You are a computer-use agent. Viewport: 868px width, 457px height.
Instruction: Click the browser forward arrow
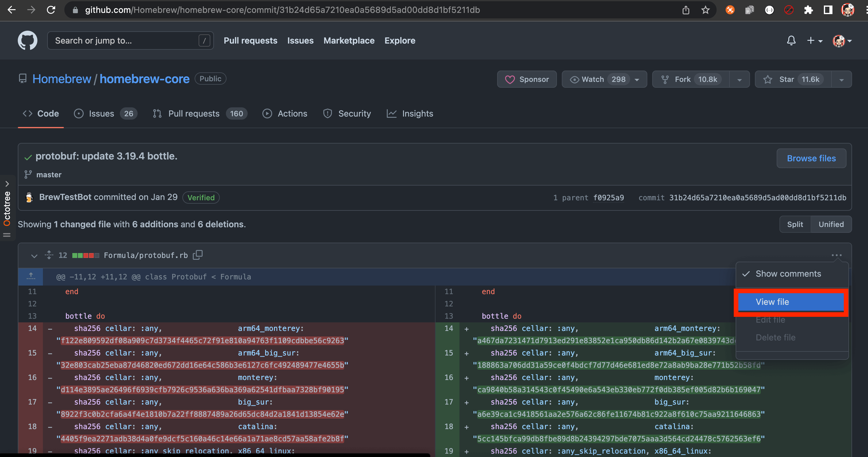pos(31,10)
